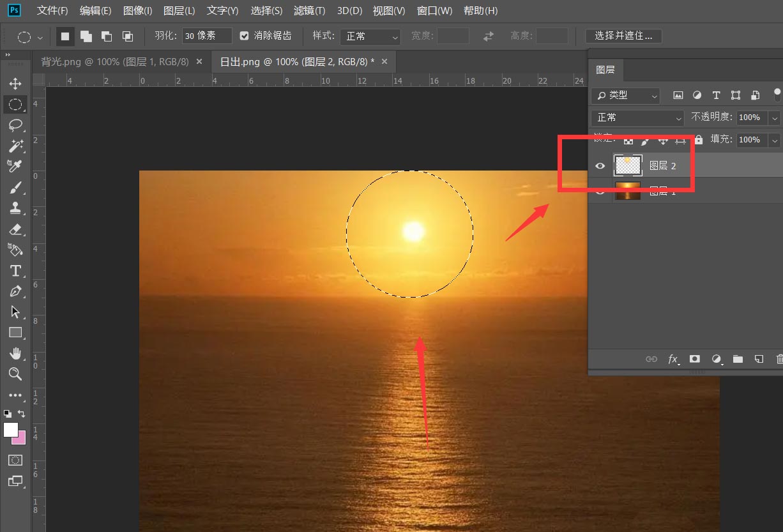Change screen mode from toolbox bottom

point(15,481)
